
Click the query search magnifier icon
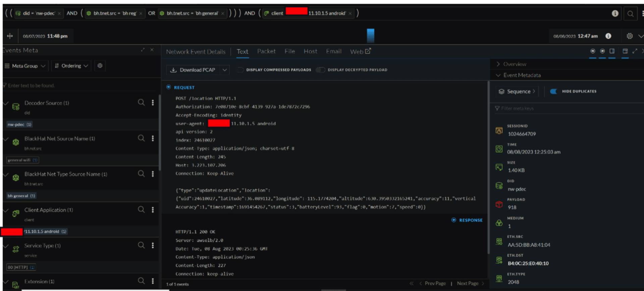(x=630, y=14)
